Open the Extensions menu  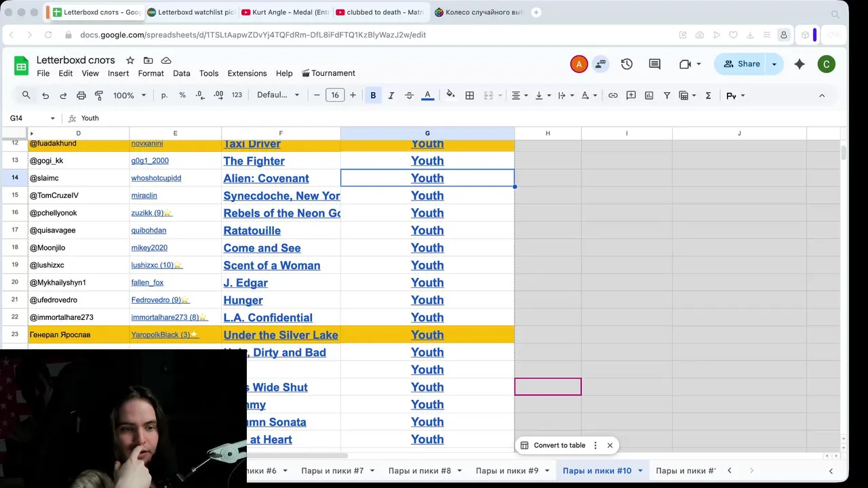coord(247,73)
